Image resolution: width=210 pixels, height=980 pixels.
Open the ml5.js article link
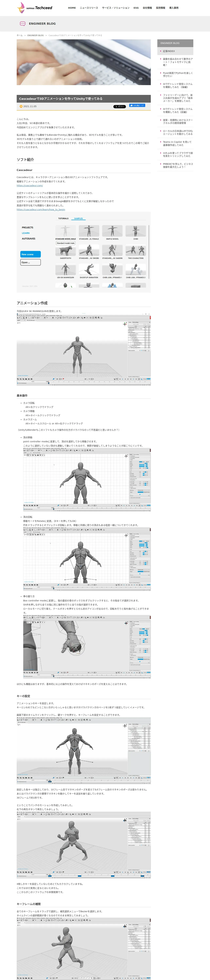(178, 155)
